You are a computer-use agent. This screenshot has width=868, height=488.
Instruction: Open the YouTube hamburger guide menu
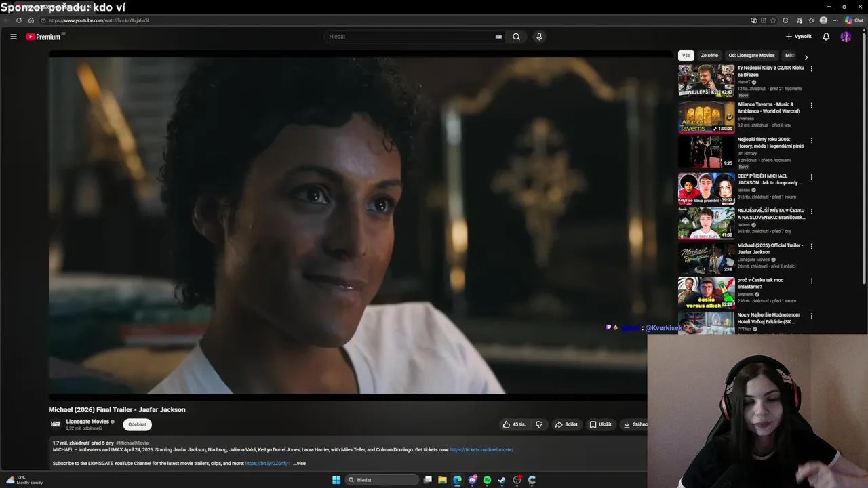pyautogui.click(x=13, y=37)
